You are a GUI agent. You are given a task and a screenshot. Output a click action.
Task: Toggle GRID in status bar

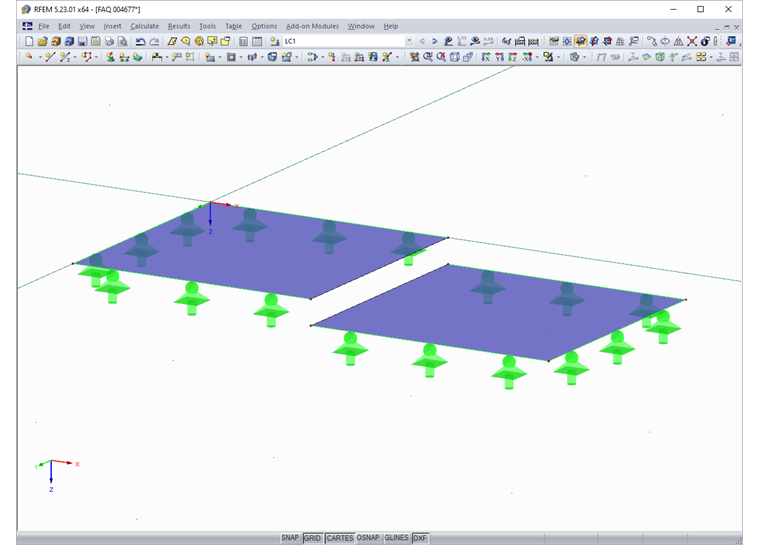(312, 538)
